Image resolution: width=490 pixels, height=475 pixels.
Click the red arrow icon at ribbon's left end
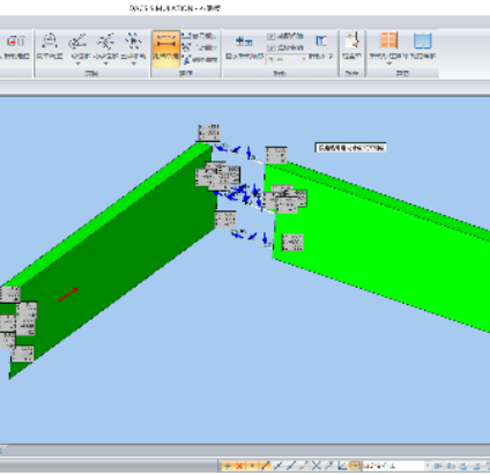[x=16, y=41]
